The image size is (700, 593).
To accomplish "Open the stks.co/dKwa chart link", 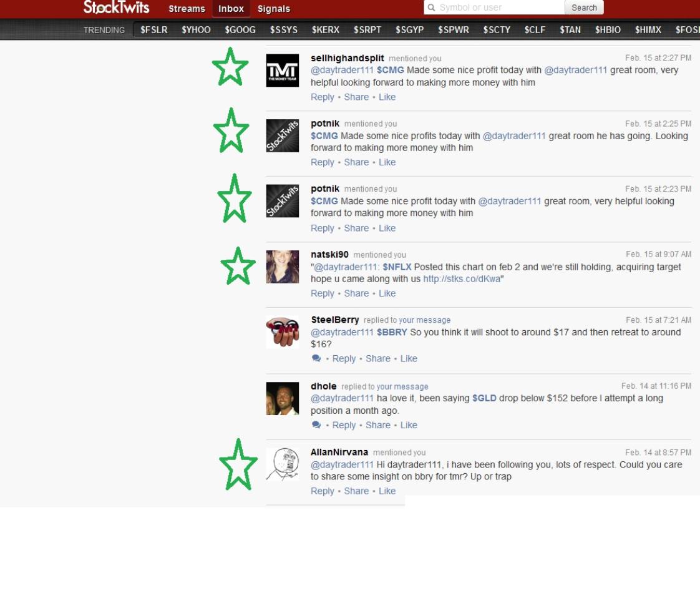I will coord(462,279).
